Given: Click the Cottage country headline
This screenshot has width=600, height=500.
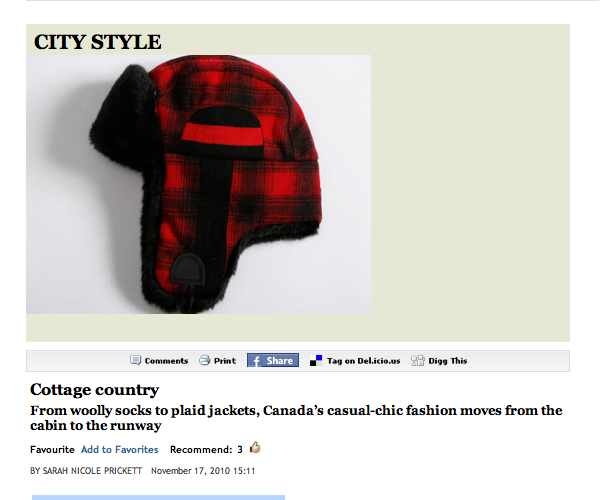Looking at the screenshot, I should tap(95, 390).
